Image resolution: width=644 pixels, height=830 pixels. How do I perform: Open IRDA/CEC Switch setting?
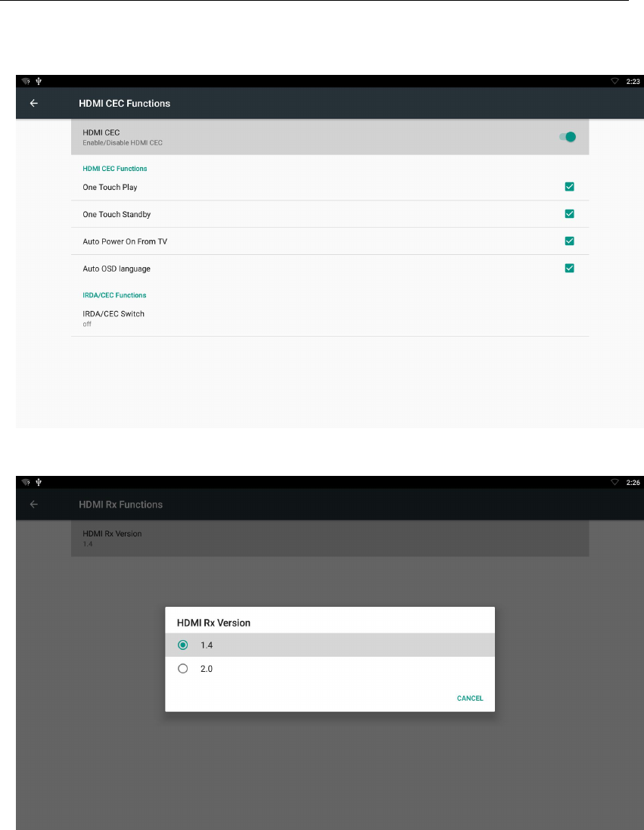[x=330, y=318]
